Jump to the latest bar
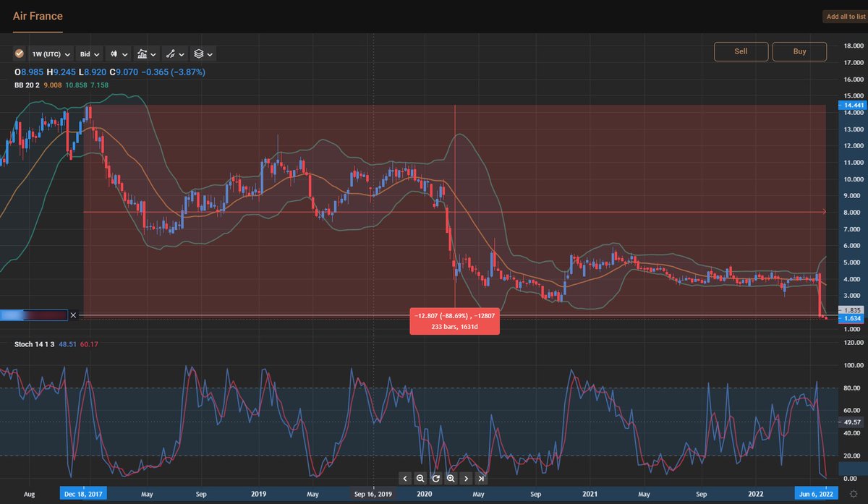 481,478
